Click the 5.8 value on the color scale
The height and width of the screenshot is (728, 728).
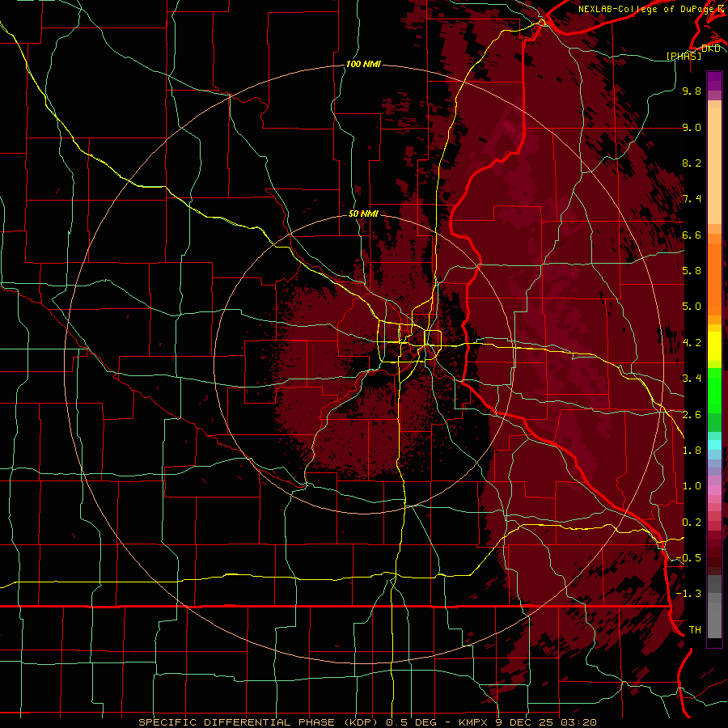click(692, 271)
